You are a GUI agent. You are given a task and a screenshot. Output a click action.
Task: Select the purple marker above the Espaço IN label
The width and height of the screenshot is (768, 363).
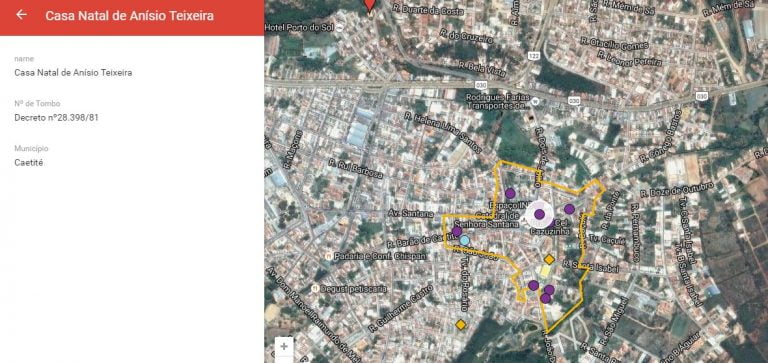click(510, 193)
